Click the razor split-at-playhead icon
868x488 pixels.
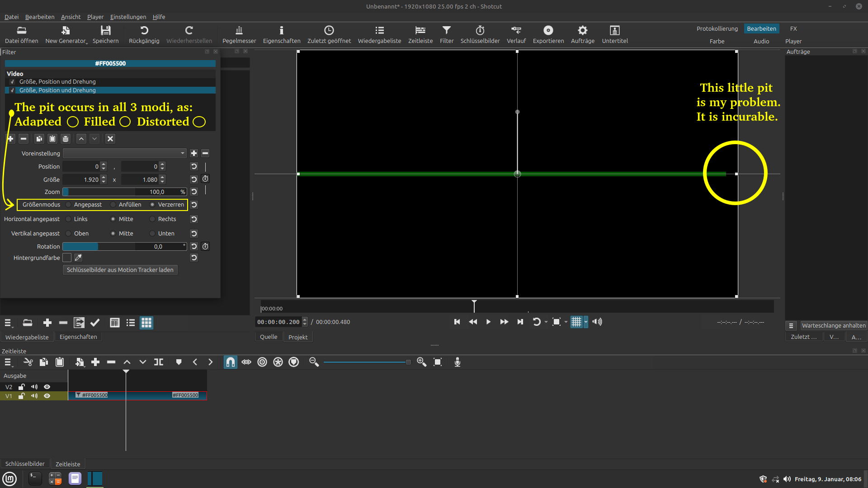[158, 362]
